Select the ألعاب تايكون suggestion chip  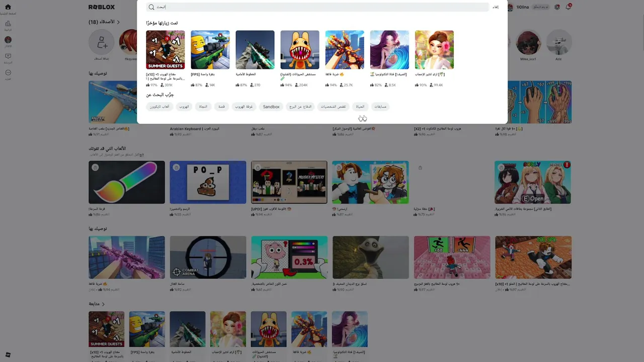[x=159, y=107]
